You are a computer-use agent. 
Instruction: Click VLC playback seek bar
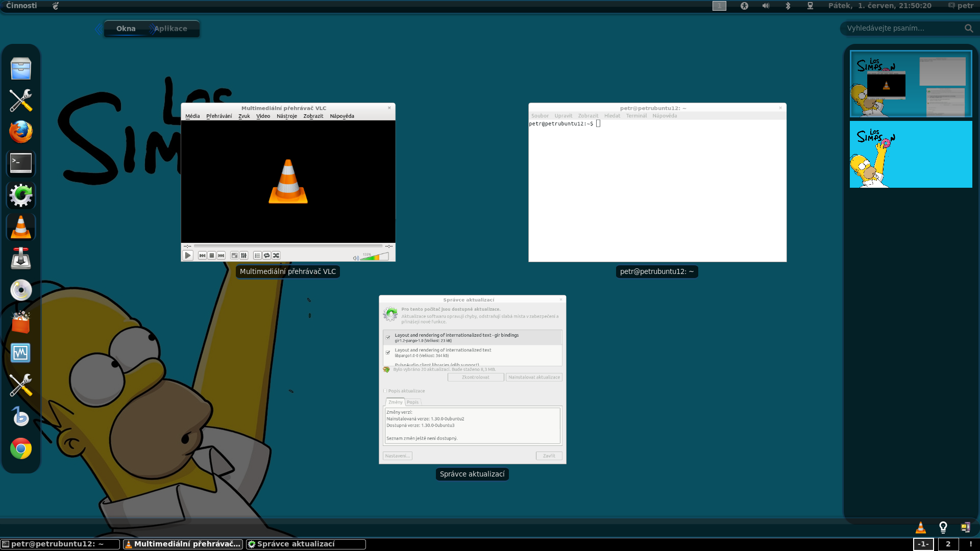coord(288,246)
